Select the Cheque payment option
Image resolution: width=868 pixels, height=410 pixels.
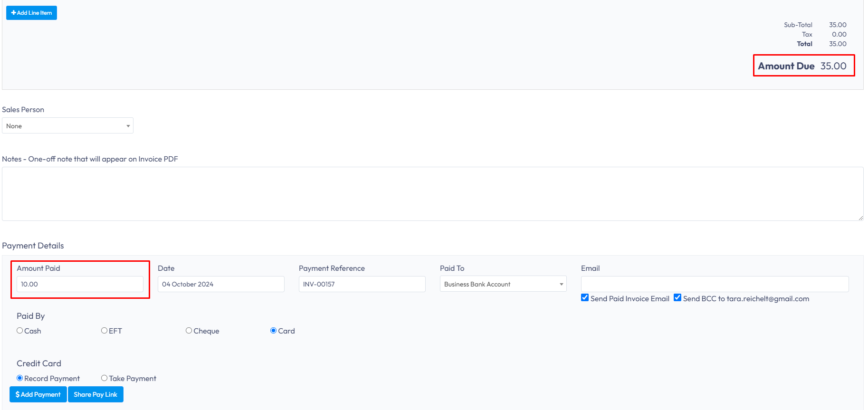click(189, 331)
